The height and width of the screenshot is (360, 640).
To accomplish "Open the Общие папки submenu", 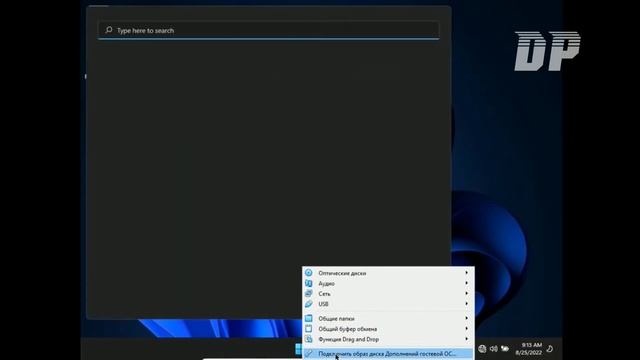I will coord(388,318).
